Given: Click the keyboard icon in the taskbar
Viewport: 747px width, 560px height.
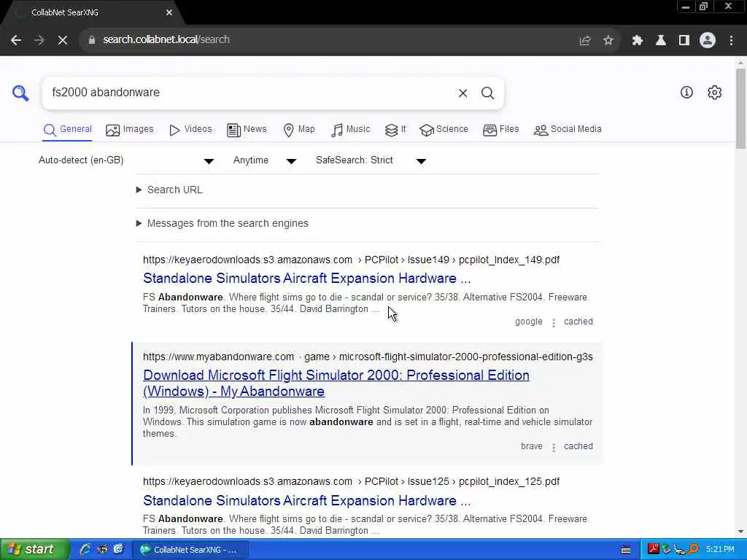Looking at the screenshot, I should point(626,550).
